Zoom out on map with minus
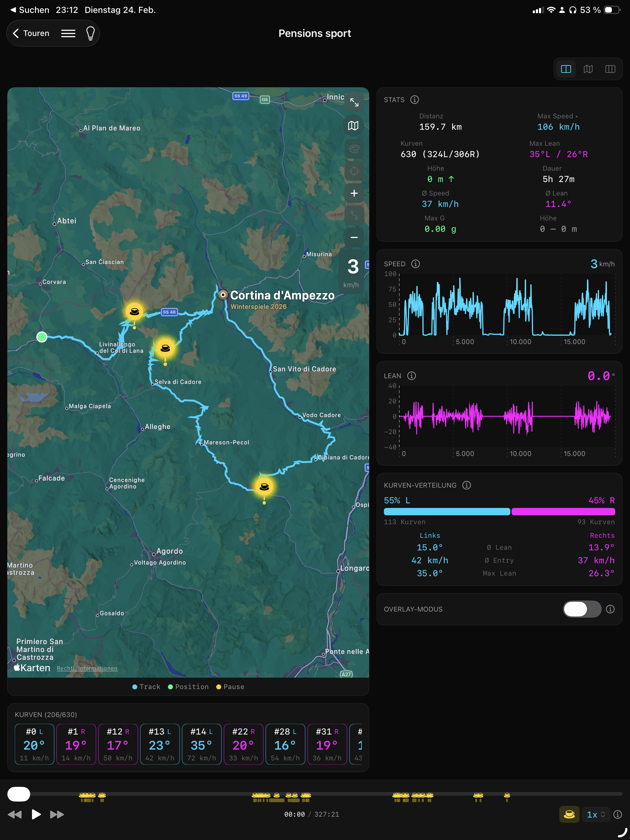The width and height of the screenshot is (630, 840). click(x=354, y=238)
